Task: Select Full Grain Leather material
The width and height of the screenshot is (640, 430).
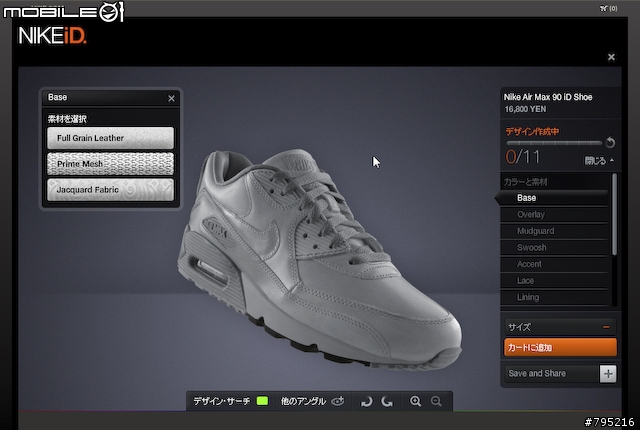Action: 110,138
